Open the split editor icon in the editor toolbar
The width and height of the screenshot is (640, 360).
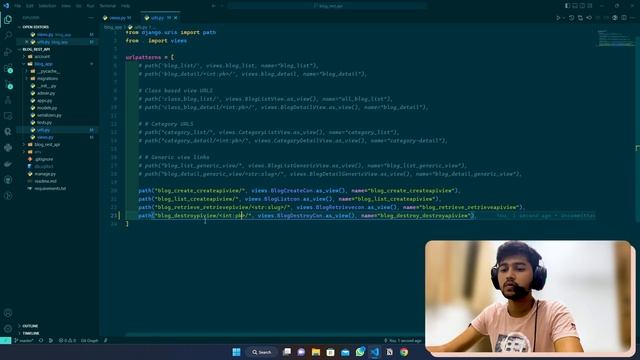(x=624, y=18)
